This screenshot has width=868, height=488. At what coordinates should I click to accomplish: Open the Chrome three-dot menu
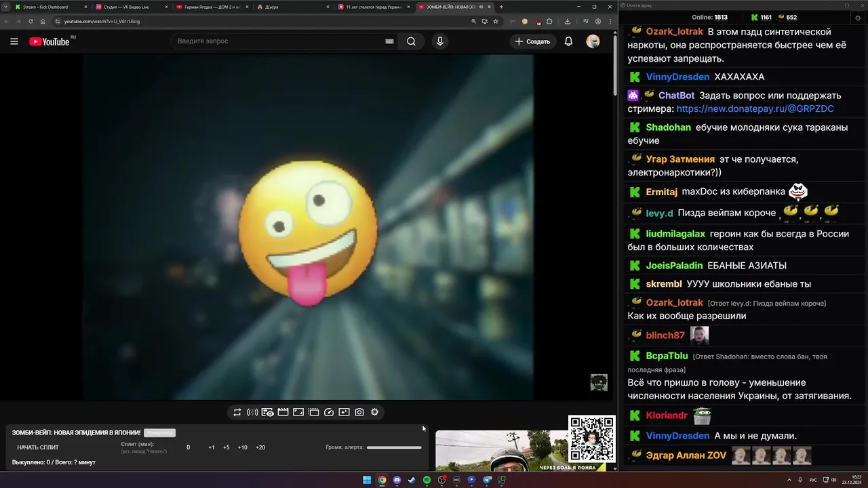tap(609, 21)
